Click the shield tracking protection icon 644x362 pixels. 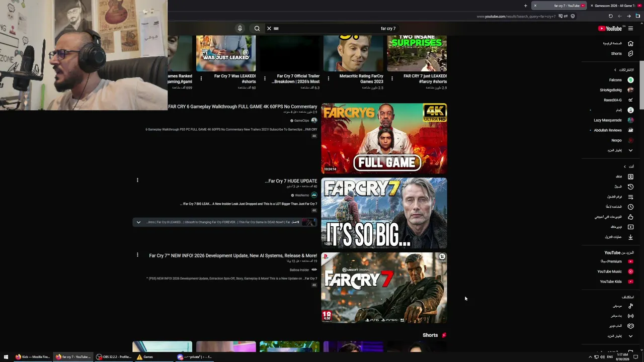(x=573, y=16)
